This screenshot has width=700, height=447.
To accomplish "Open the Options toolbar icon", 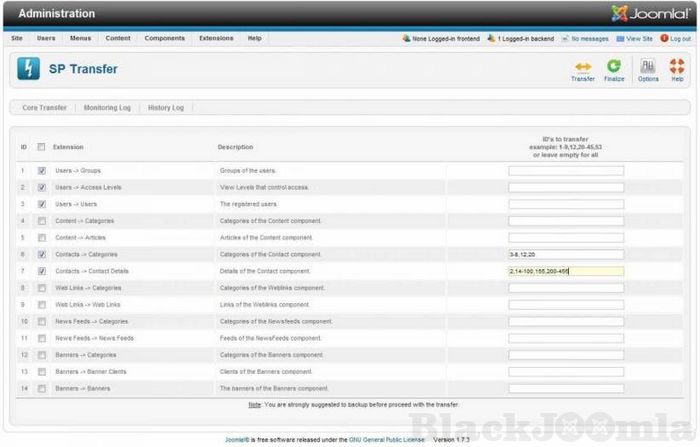I will (648, 67).
